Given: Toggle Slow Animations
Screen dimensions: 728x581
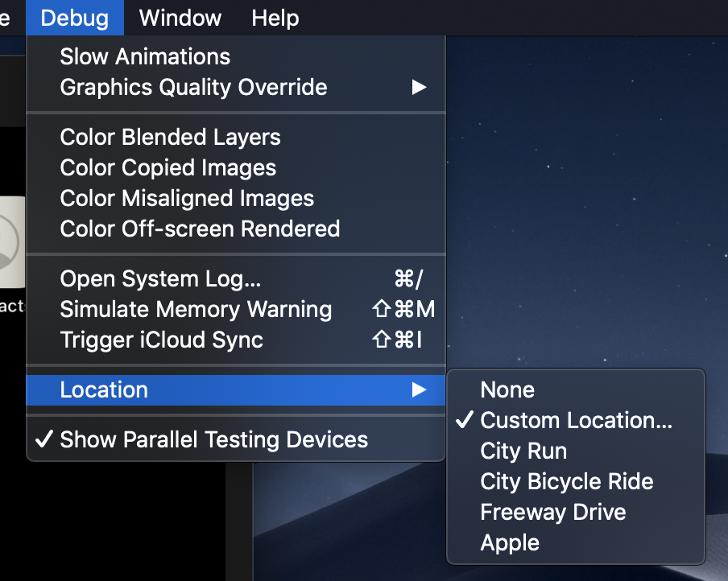Looking at the screenshot, I should tap(236, 56).
